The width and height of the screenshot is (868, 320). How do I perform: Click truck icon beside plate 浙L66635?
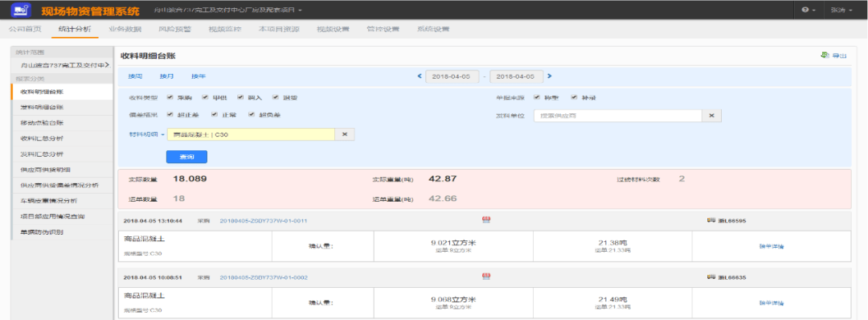[x=710, y=277]
